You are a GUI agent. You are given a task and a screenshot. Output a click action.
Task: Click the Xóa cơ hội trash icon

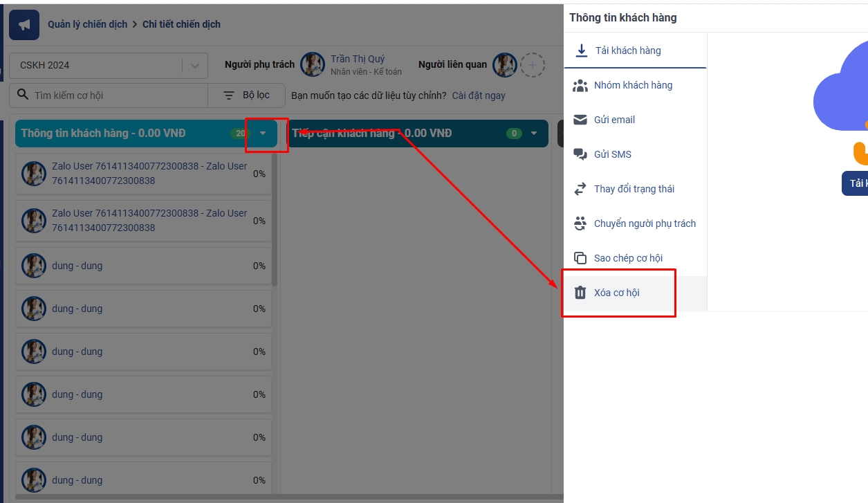tap(580, 293)
